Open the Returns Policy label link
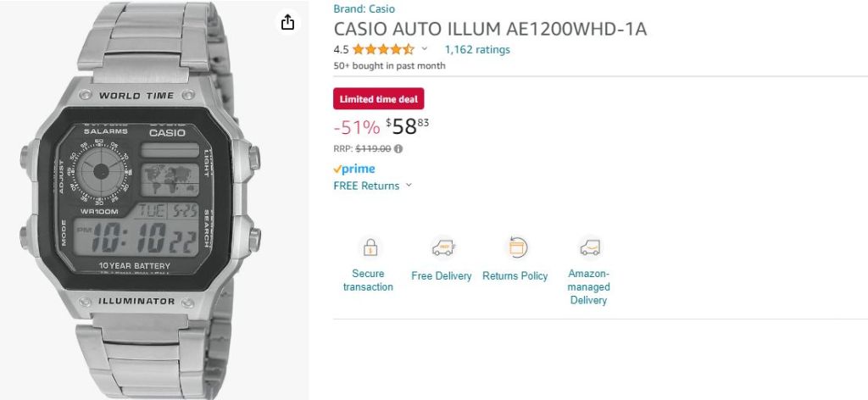The width and height of the screenshot is (868, 400). click(x=515, y=276)
